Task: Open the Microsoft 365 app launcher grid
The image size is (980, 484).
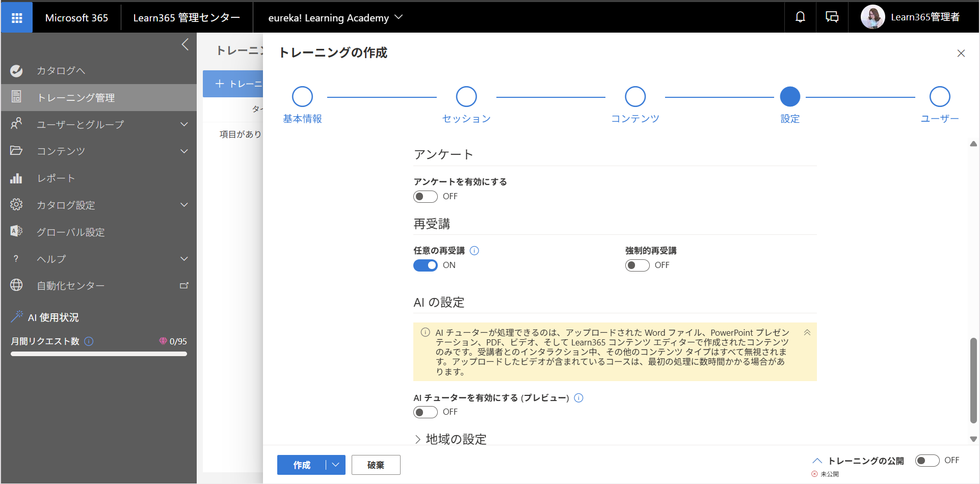Action: [17, 18]
